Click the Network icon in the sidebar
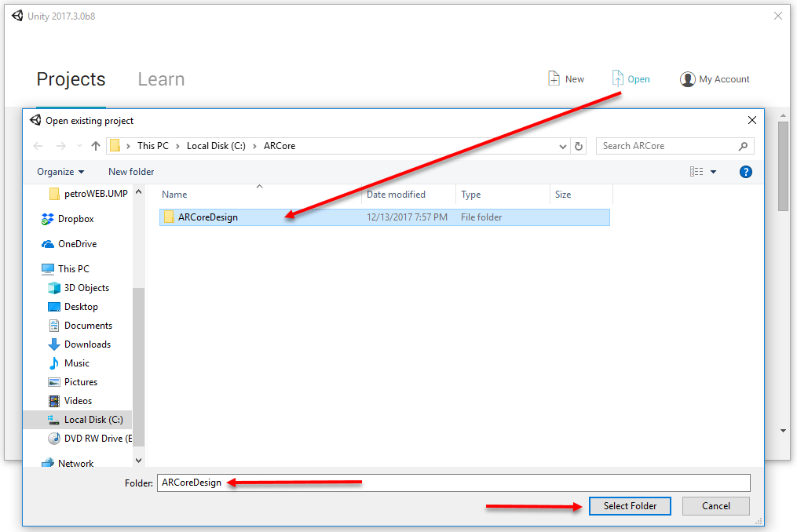 point(48,463)
